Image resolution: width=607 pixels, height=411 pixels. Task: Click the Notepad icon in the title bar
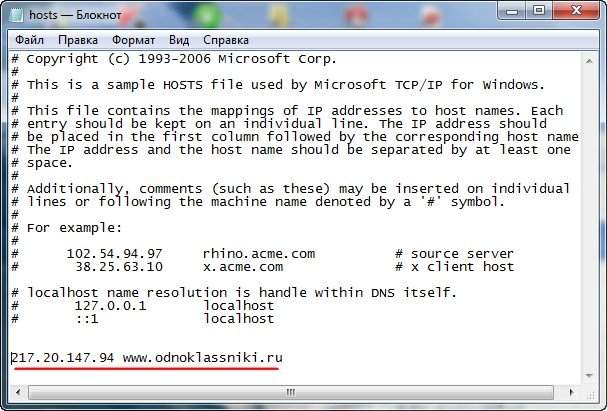[17, 15]
